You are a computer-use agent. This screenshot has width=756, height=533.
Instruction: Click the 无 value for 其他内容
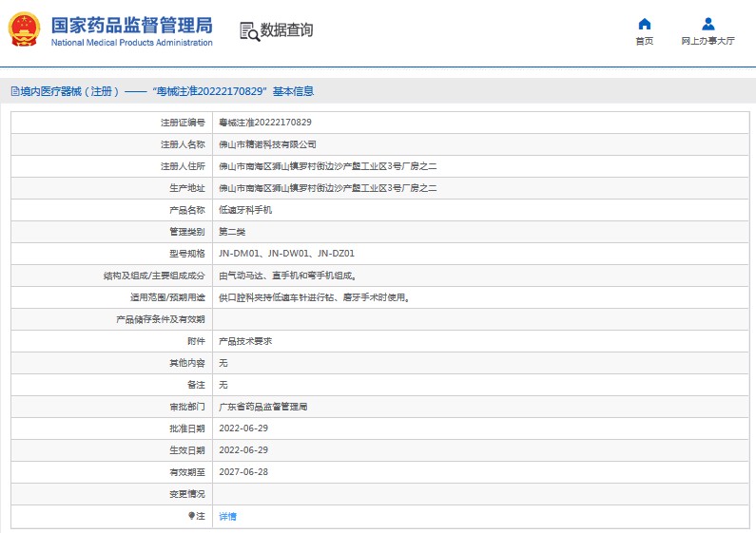coord(223,363)
